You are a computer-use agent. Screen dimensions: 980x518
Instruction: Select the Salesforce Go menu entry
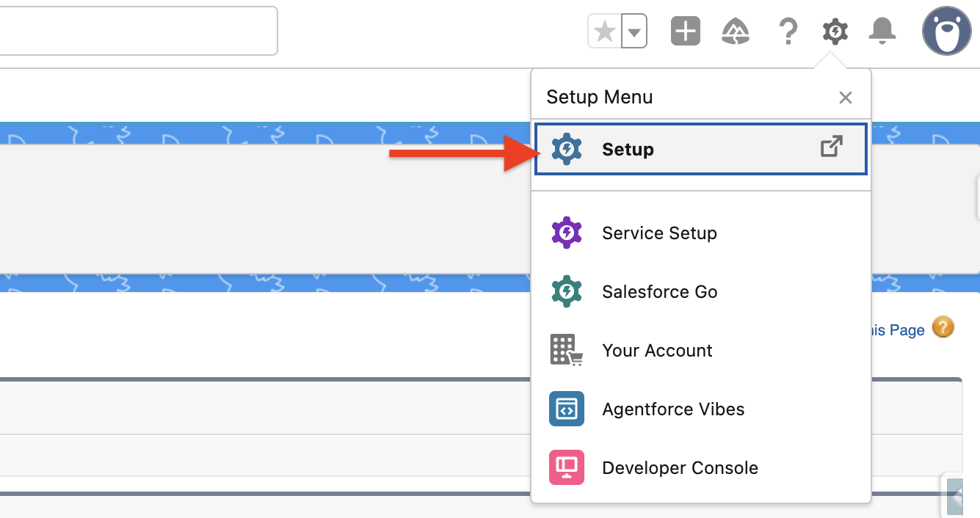click(659, 292)
